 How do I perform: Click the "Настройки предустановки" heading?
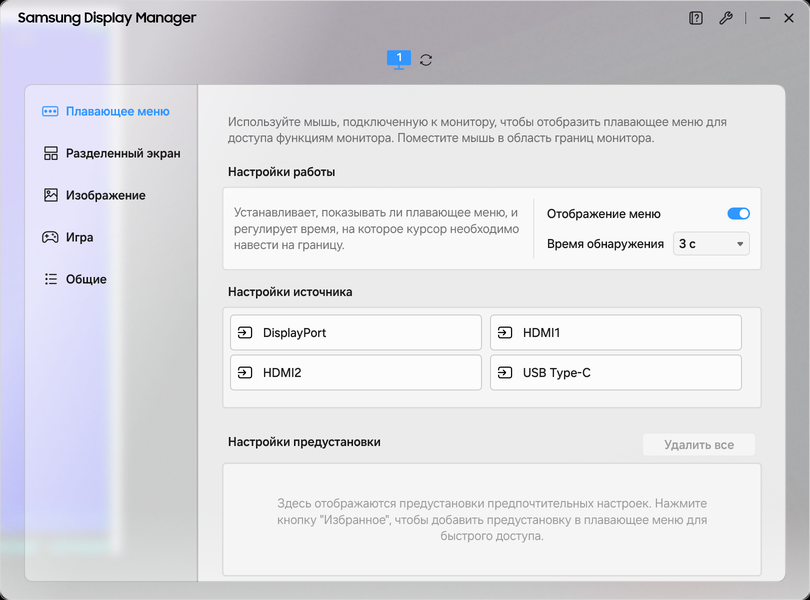[x=304, y=442]
